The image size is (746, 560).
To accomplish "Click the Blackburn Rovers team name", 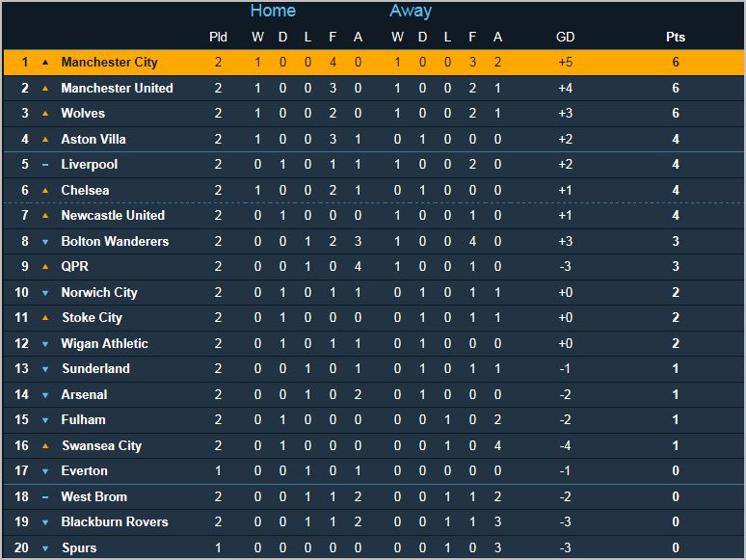I will 115,522.
